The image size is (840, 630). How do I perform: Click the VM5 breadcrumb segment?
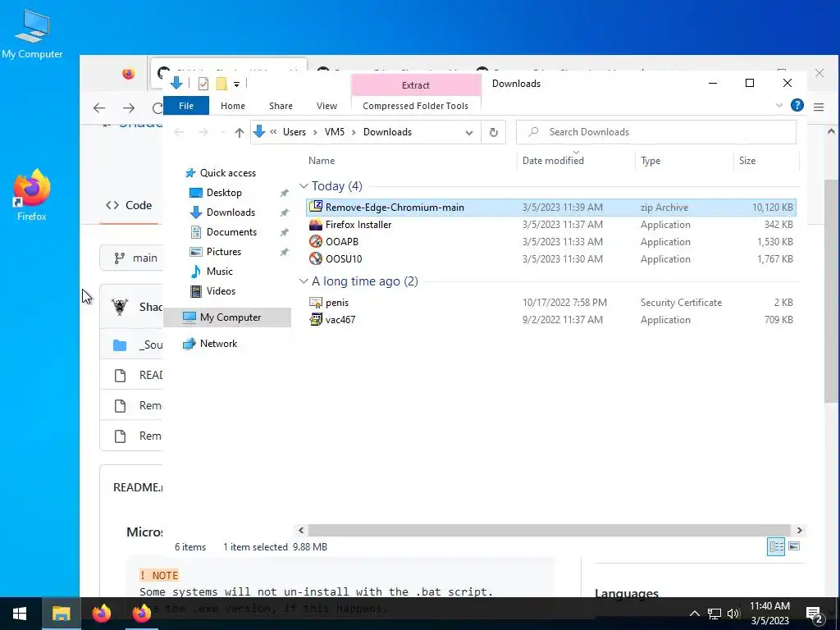click(x=335, y=132)
